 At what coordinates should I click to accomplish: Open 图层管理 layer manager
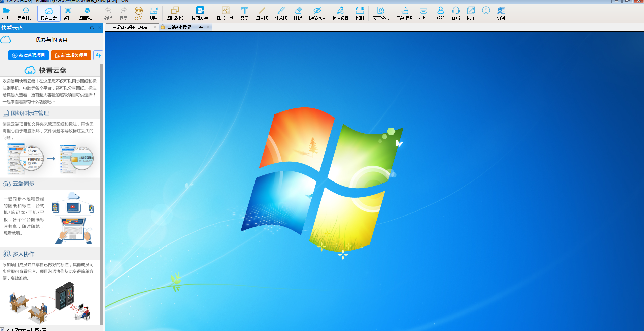coord(87,13)
